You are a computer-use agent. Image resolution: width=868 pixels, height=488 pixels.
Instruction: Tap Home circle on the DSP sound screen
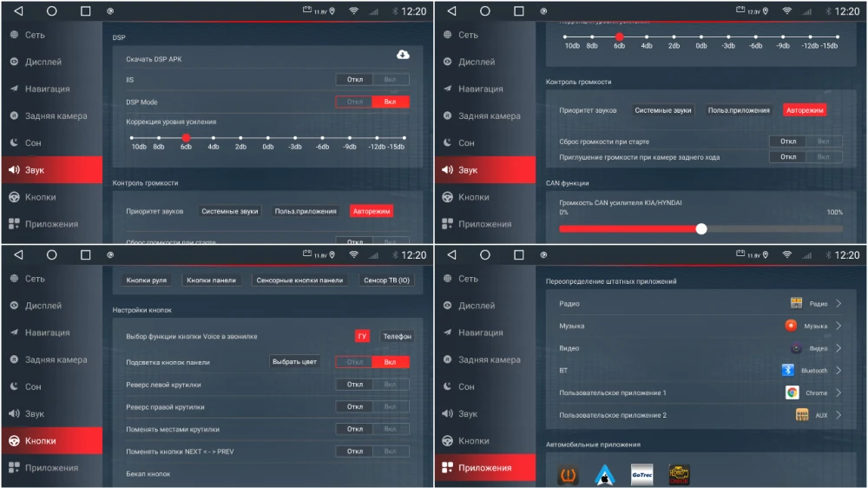[51, 10]
